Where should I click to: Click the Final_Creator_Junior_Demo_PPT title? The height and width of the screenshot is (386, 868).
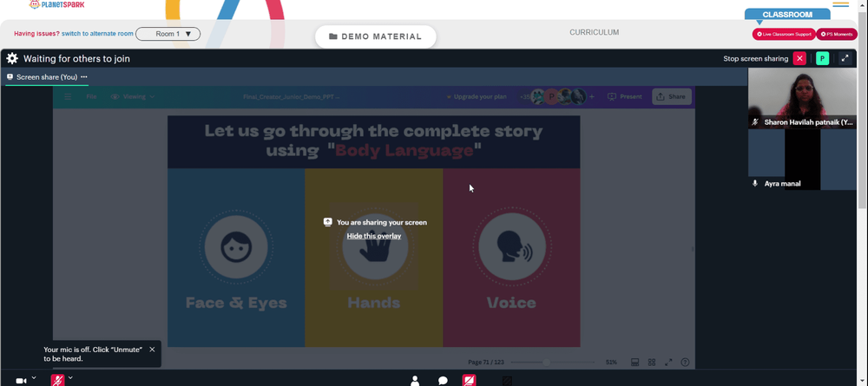(x=291, y=97)
